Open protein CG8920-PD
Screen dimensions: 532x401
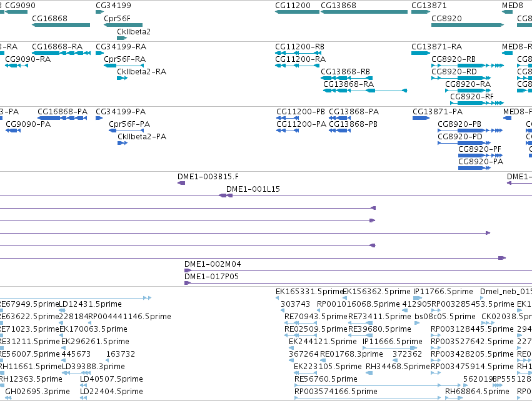[x=464, y=143]
